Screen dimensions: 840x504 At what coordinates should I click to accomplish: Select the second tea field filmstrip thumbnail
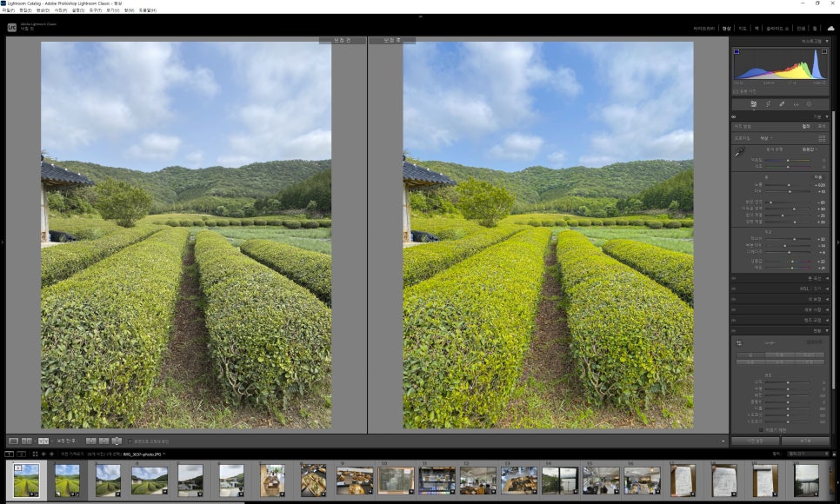(x=67, y=479)
